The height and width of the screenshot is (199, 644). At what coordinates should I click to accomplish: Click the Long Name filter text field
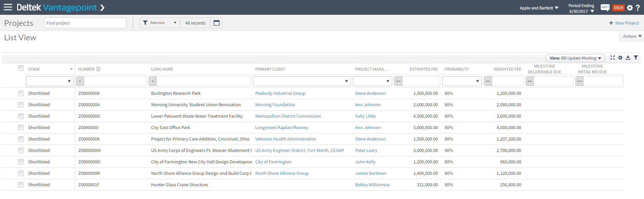point(203,81)
